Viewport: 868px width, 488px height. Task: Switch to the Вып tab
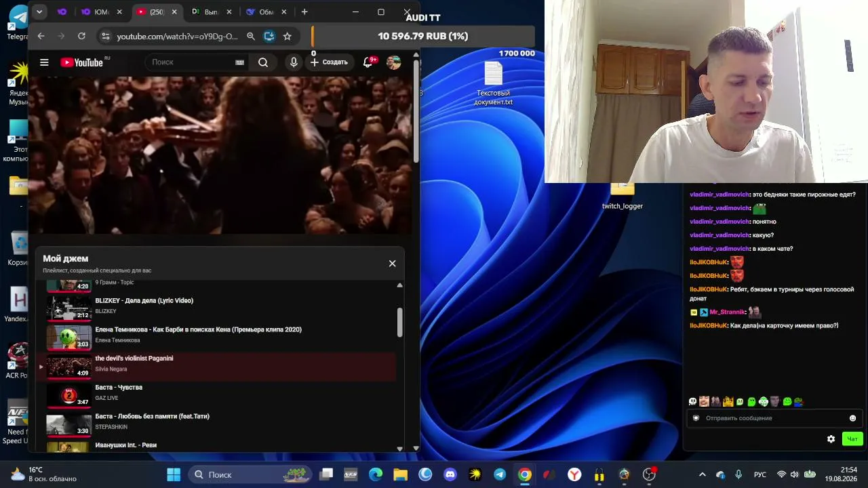(212, 12)
